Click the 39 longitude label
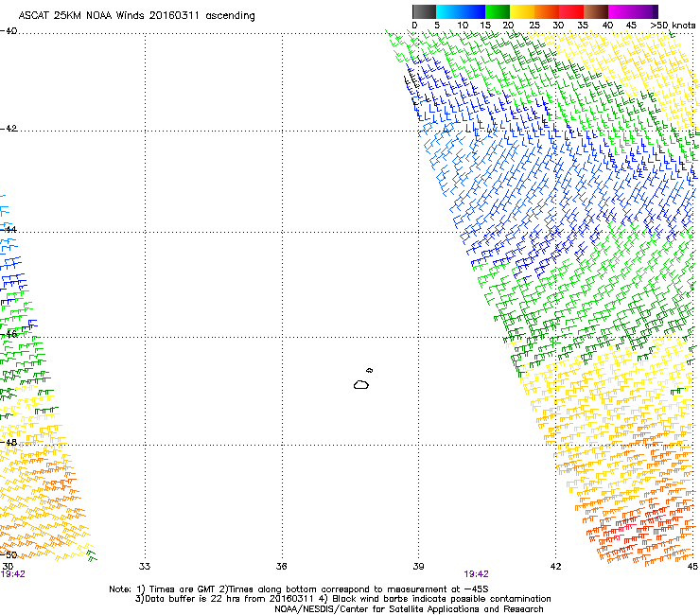Image resolution: width=700 pixels, height=615 pixels. pos(418,567)
